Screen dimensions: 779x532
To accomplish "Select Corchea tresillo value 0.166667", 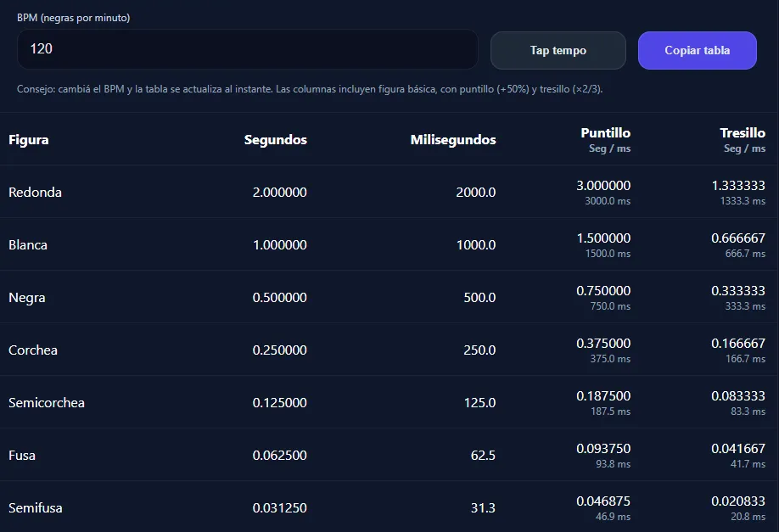I will click(x=738, y=344).
